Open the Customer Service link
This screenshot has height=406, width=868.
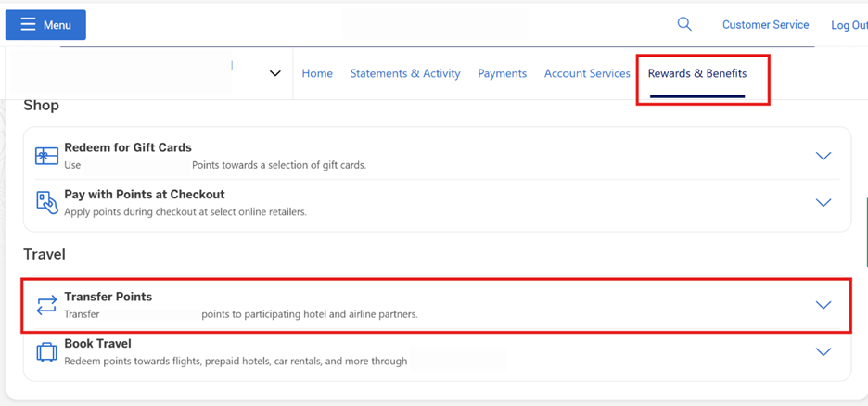coord(766,25)
